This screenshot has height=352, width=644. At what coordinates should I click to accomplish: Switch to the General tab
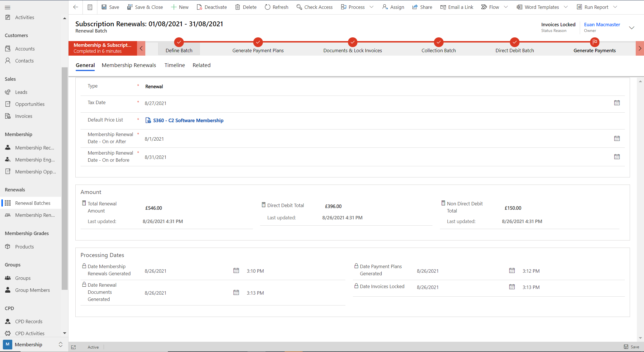tap(85, 65)
